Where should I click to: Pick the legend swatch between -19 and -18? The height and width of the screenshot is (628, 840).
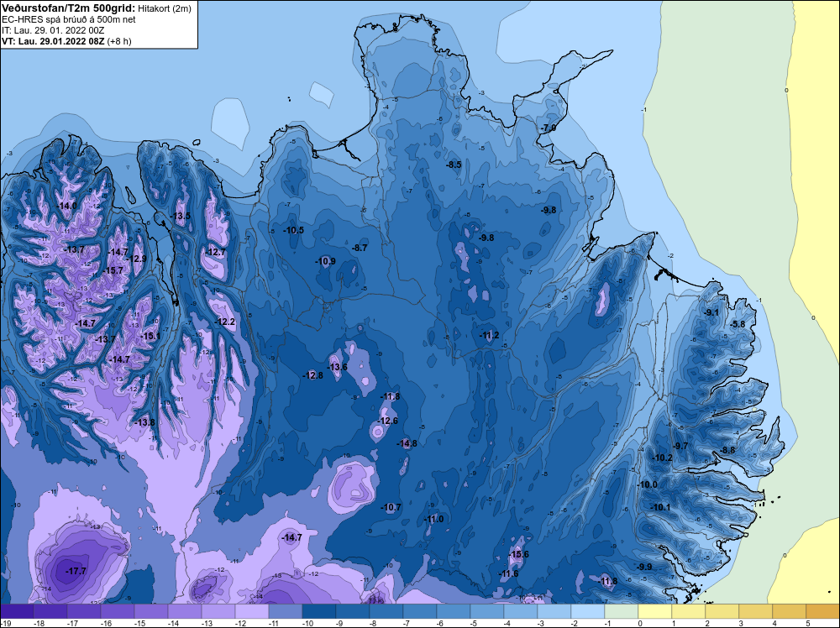[17, 611]
